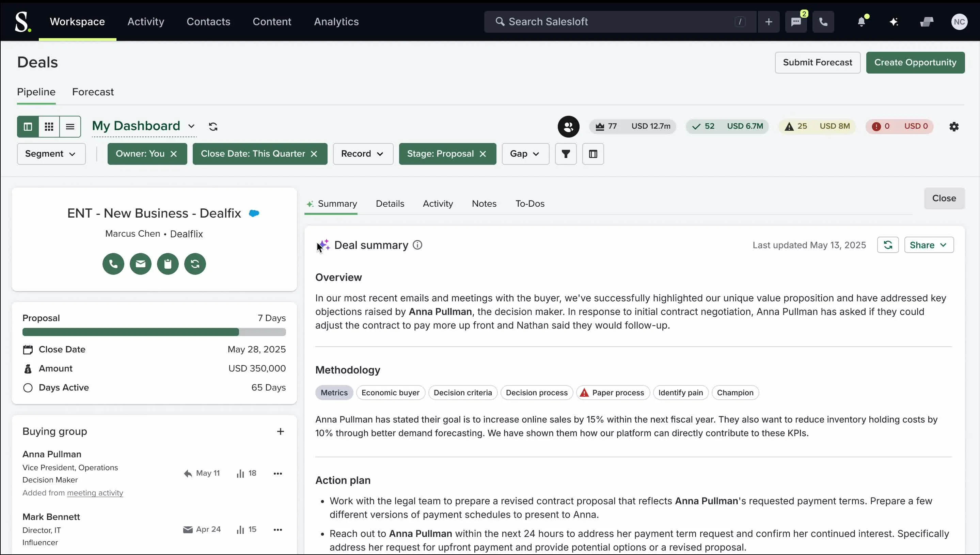Go to Contacts in top navigation
The image size is (980, 555).
[208, 22]
